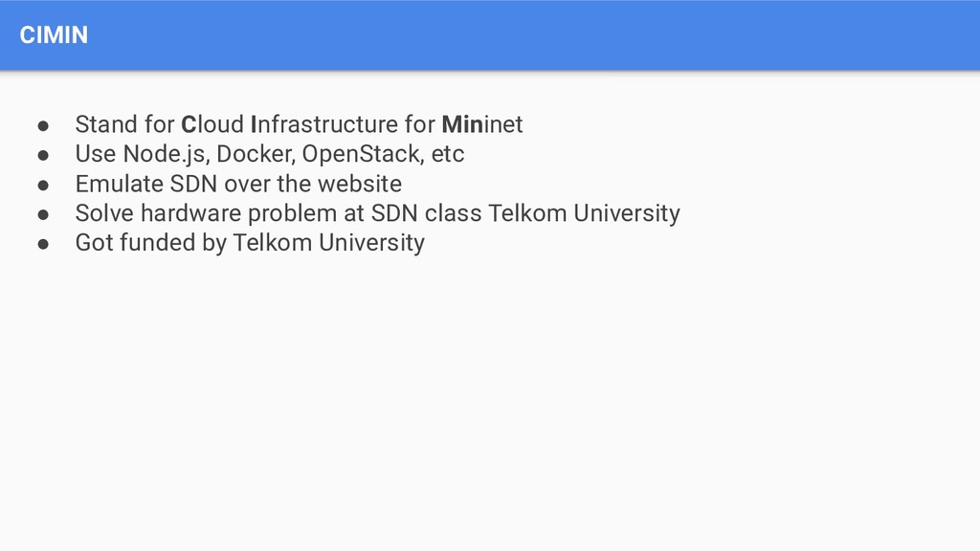The image size is (980, 551).
Task: Click the word 'etc' in second bullet
Action: coord(448,154)
